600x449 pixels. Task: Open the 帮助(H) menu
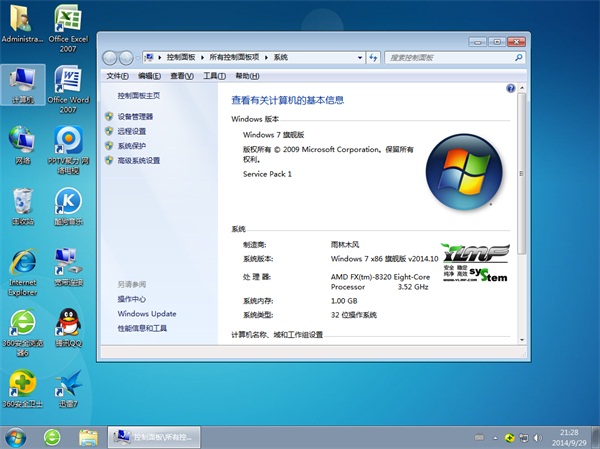pos(247,76)
